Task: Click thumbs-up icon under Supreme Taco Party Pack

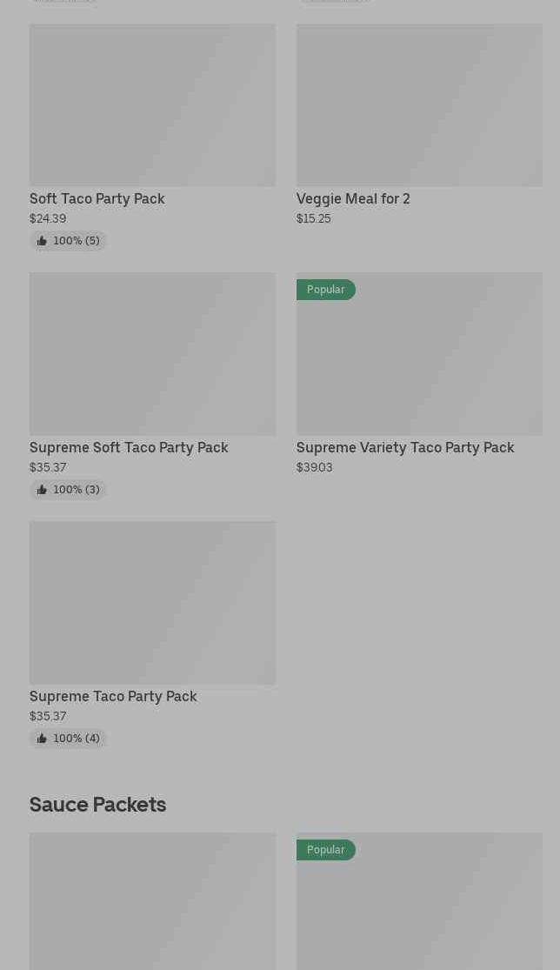Action: point(42,739)
